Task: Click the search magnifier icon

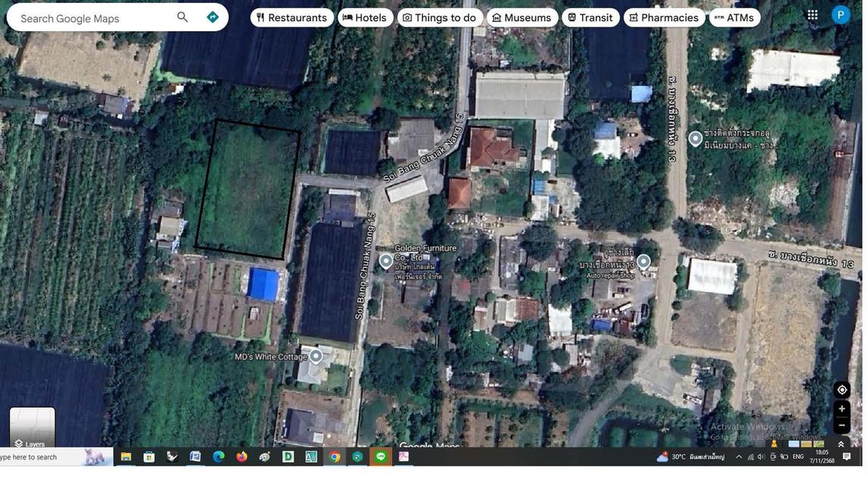Action: point(182,17)
